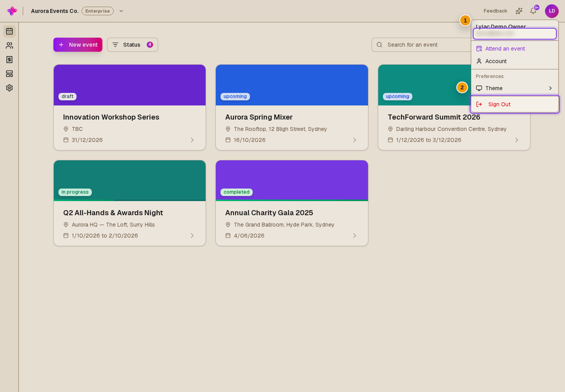Click Sign Out in menu

point(515,104)
